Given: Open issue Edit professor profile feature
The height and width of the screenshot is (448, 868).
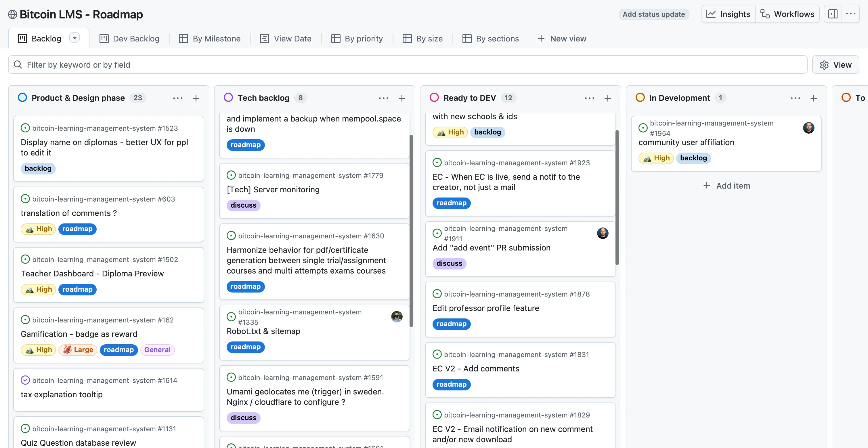Looking at the screenshot, I should pyautogui.click(x=485, y=308).
